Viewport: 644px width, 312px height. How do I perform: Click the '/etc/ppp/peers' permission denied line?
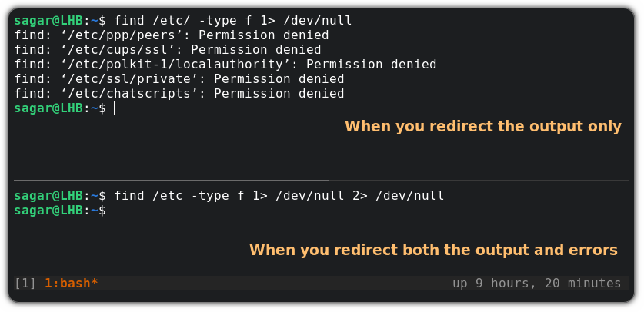click(172, 35)
